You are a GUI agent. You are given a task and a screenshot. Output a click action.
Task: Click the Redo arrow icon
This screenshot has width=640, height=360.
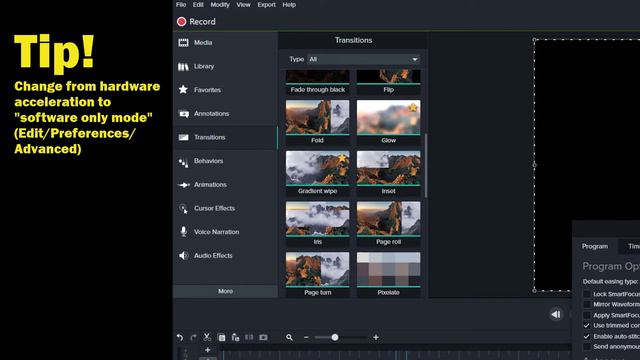point(193,337)
